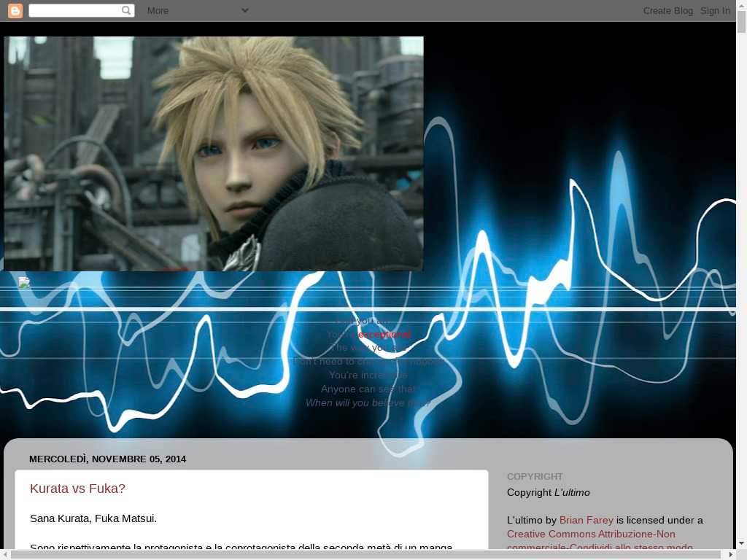This screenshot has height=560, width=747.
Task: Click the red 'exceptional' link
Action: pyautogui.click(x=384, y=334)
